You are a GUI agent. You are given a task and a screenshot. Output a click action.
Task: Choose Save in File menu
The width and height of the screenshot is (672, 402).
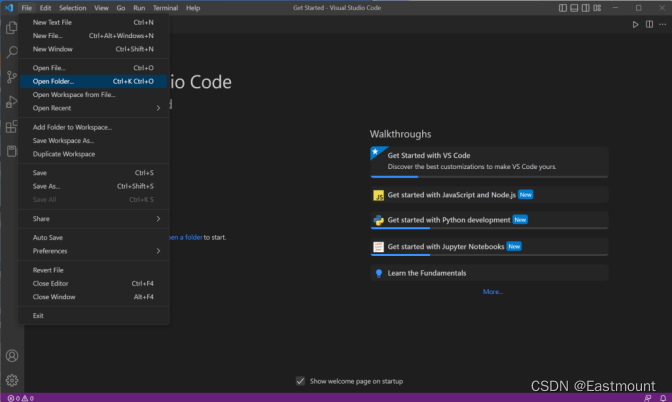point(93,173)
